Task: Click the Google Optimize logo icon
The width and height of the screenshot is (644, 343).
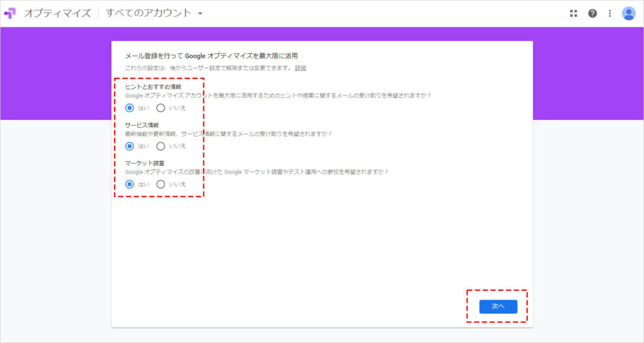Action: [11, 13]
